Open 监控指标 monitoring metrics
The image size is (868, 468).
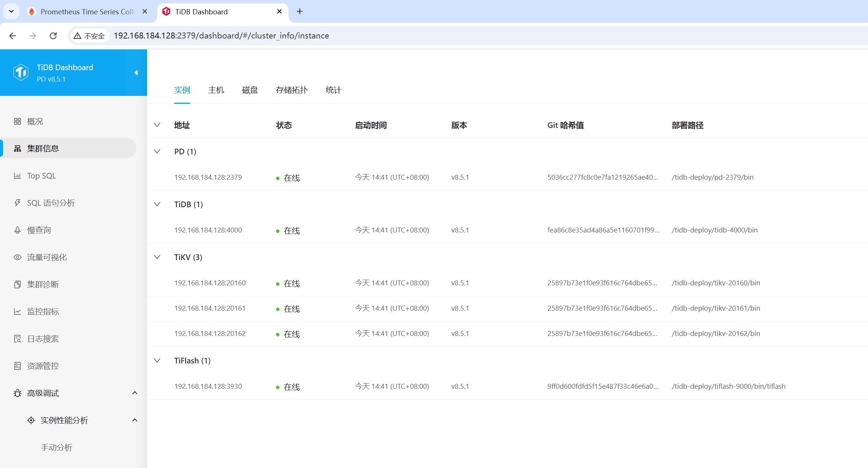pos(43,311)
